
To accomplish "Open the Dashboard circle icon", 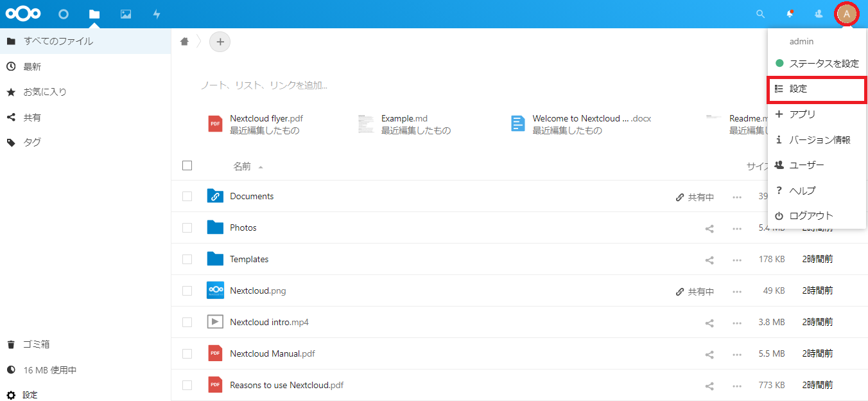I will 63,13.
